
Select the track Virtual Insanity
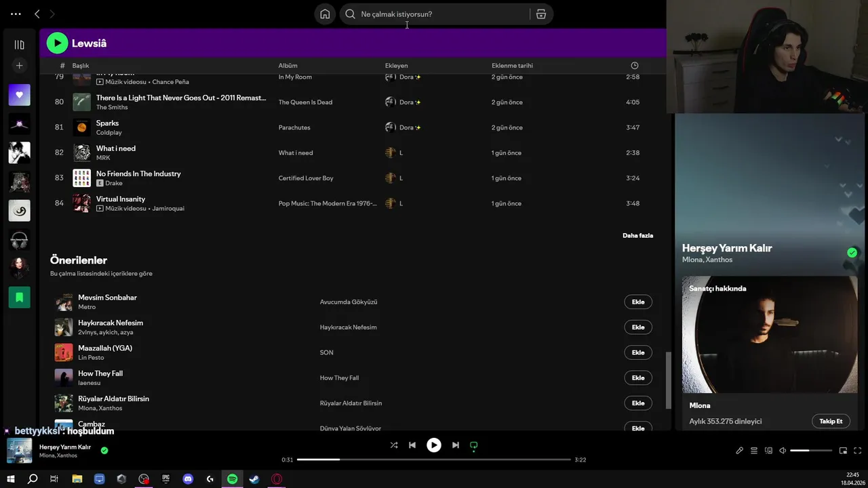[x=121, y=199]
